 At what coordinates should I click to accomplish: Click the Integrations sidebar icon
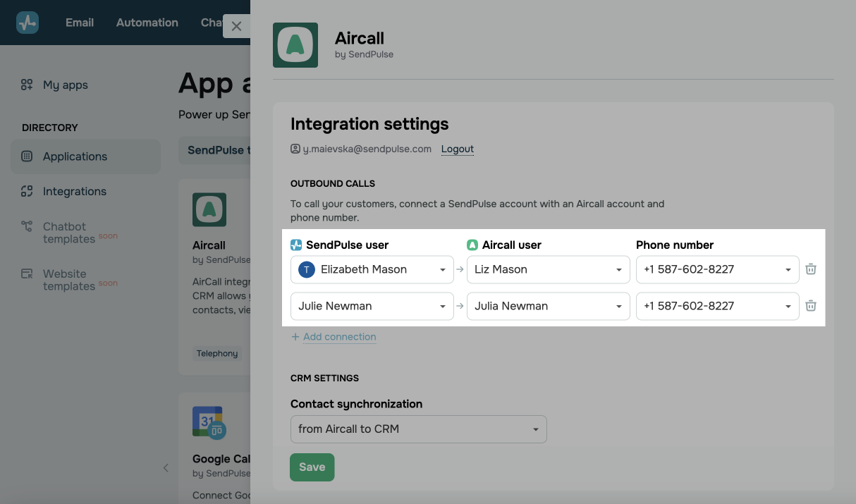(x=27, y=191)
